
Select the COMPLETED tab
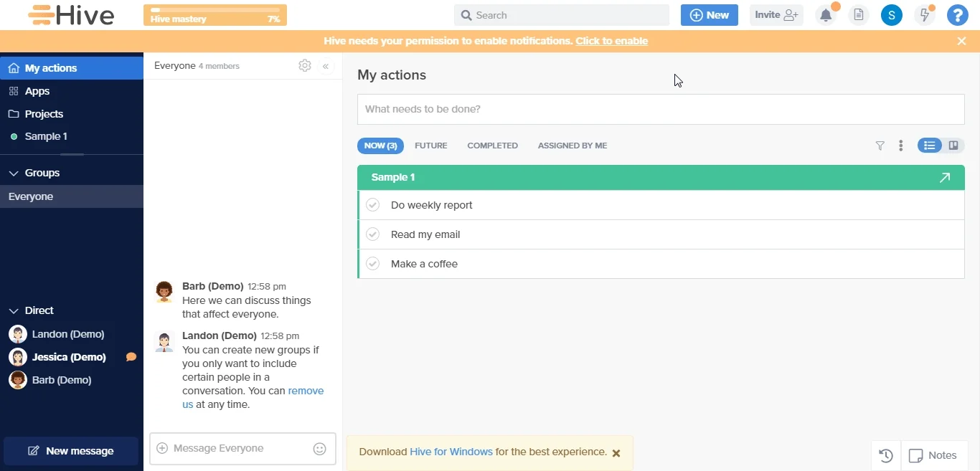pyautogui.click(x=493, y=146)
